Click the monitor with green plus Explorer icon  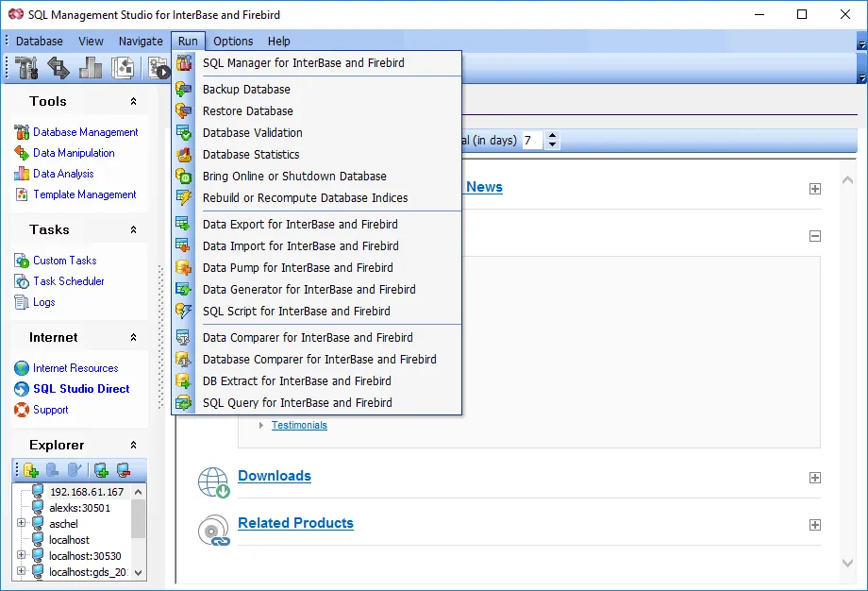(101, 470)
